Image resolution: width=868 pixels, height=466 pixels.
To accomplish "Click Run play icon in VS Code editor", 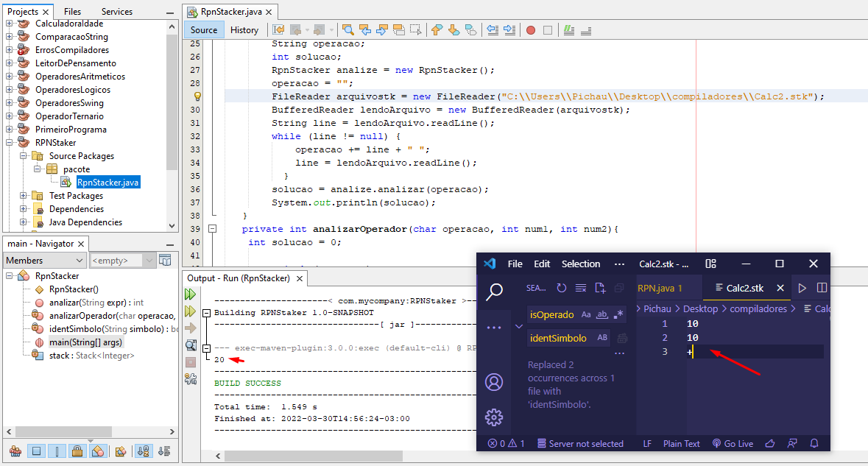I will (802, 288).
